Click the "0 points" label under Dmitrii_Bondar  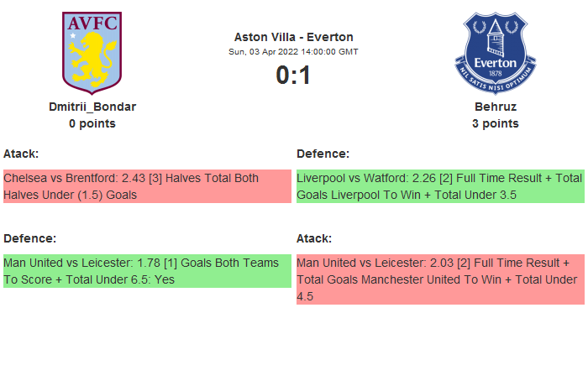click(92, 123)
